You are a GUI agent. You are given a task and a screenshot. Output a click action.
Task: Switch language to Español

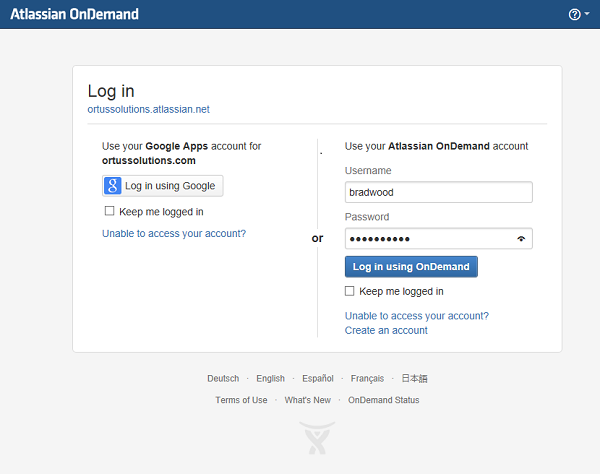point(318,379)
